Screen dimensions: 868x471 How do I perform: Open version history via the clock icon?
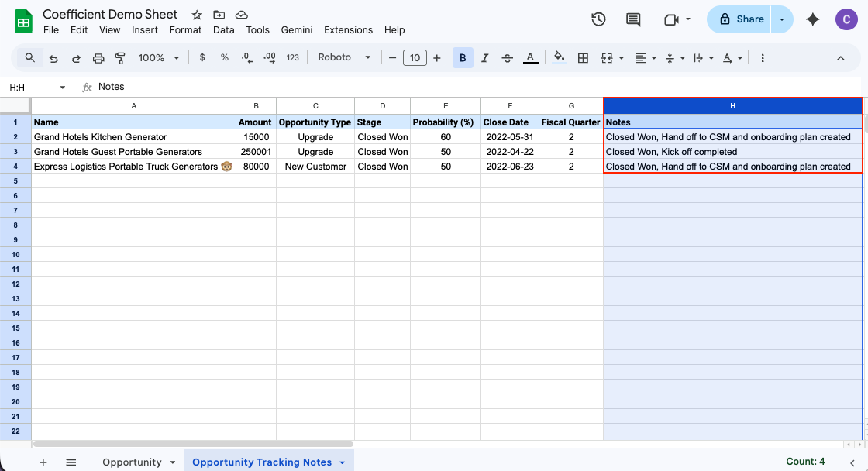coord(598,19)
